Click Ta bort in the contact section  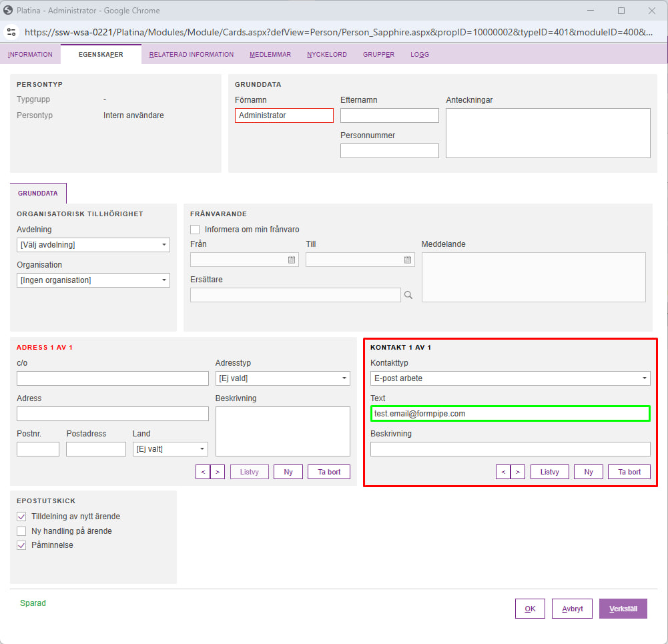(x=629, y=472)
